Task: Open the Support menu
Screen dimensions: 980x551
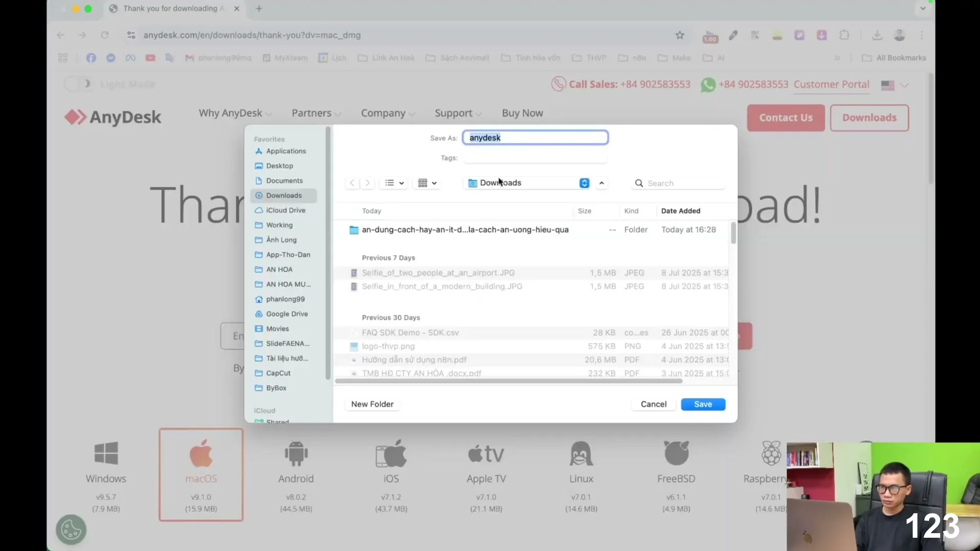Action: [458, 113]
